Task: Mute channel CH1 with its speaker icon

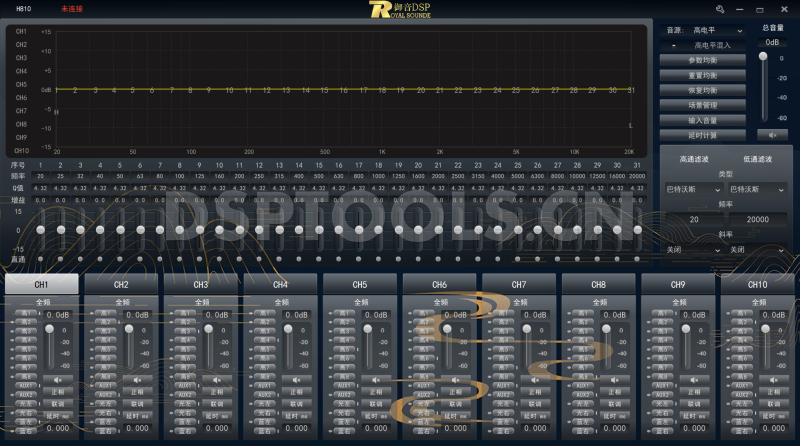Action: coord(58,380)
